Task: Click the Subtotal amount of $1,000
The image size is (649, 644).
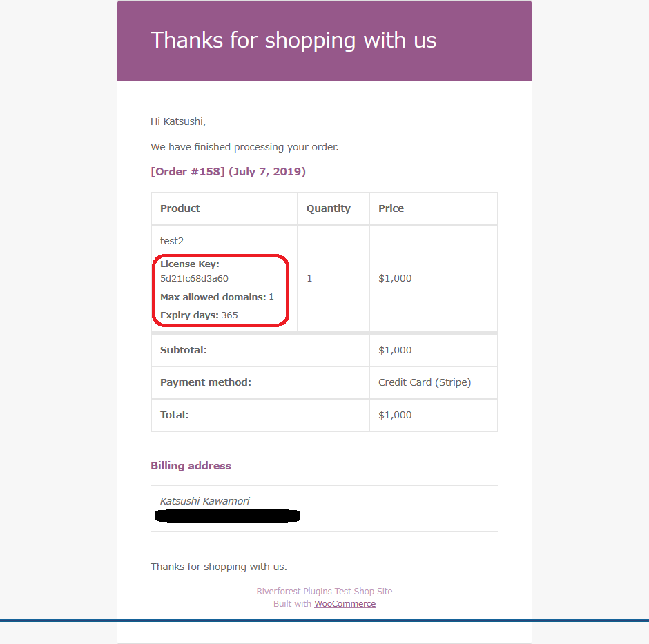Action: [395, 350]
